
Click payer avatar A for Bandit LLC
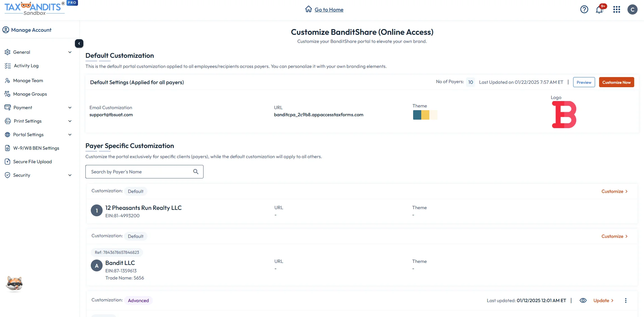(x=97, y=266)
